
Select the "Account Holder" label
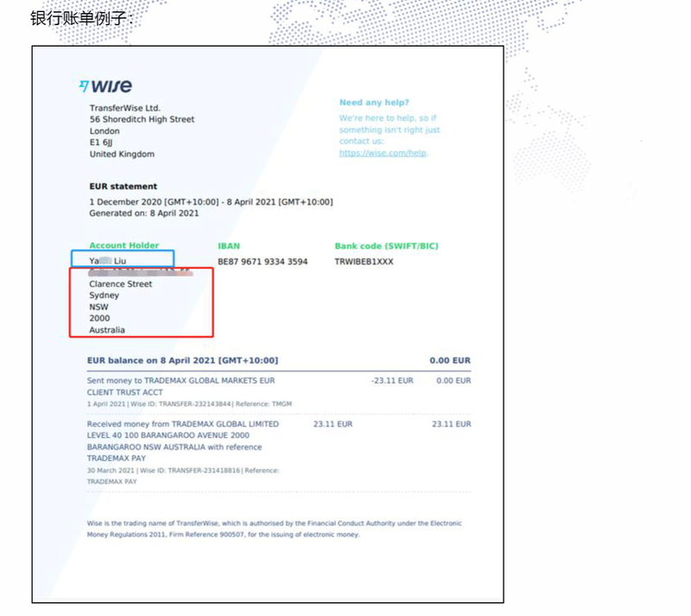124,245
